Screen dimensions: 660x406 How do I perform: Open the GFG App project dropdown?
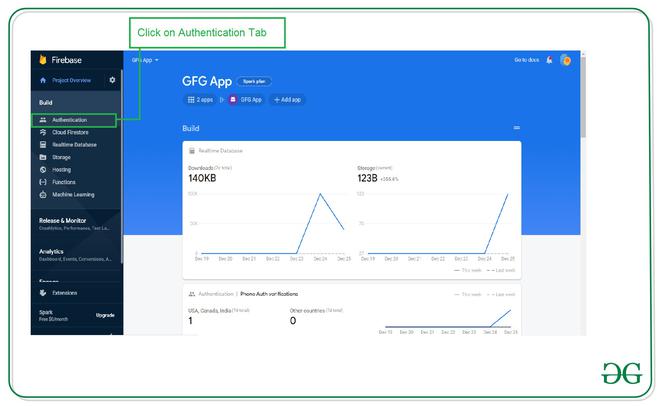145,60
